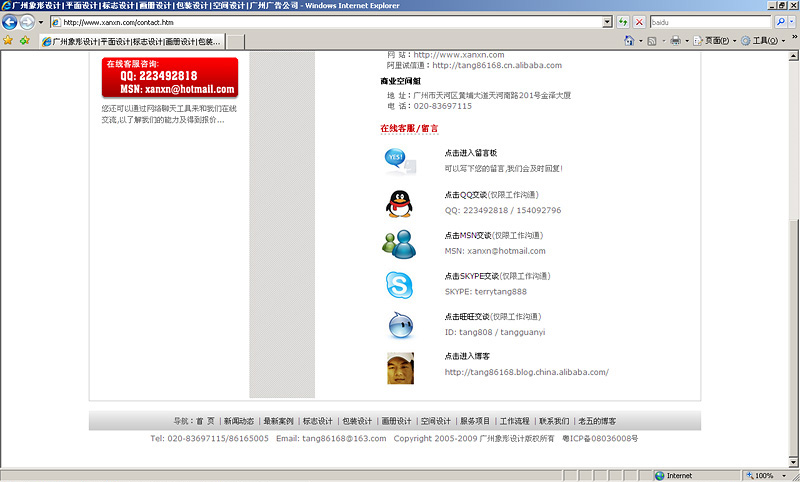The image size is (800, 482).
Task: Click the vertical scrollbar thumb
Action: pos(793,337)
